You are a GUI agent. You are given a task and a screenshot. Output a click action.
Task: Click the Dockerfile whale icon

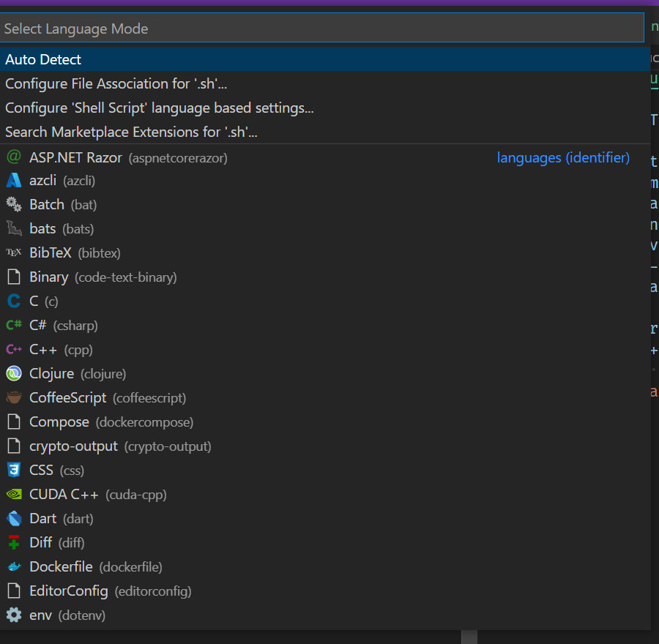[14, 566]
